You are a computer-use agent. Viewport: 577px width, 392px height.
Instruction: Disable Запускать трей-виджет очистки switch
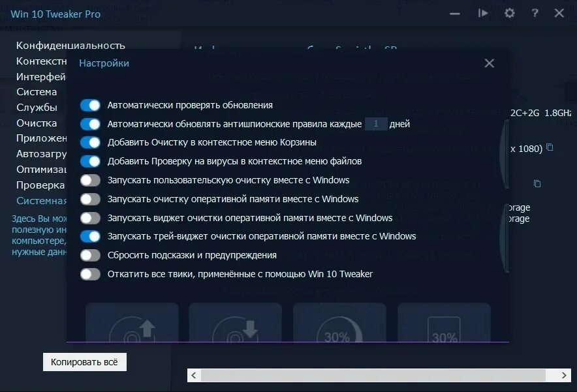point(90,236)
